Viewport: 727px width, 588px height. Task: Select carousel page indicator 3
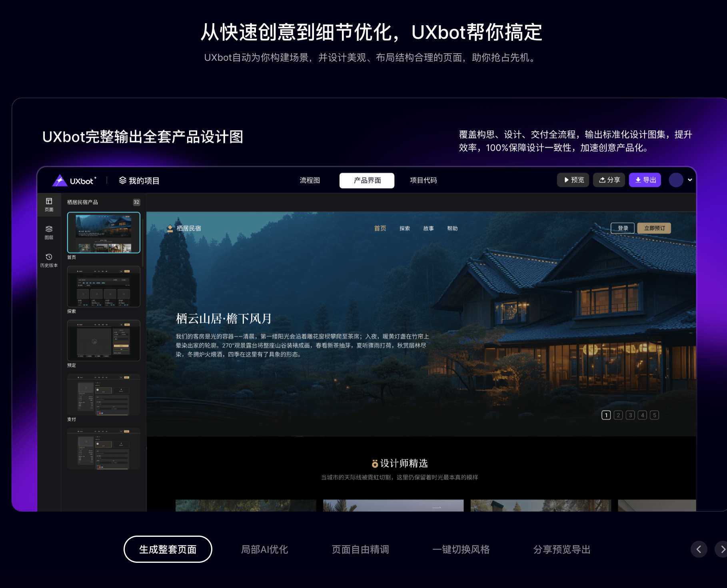coord(630,415)
